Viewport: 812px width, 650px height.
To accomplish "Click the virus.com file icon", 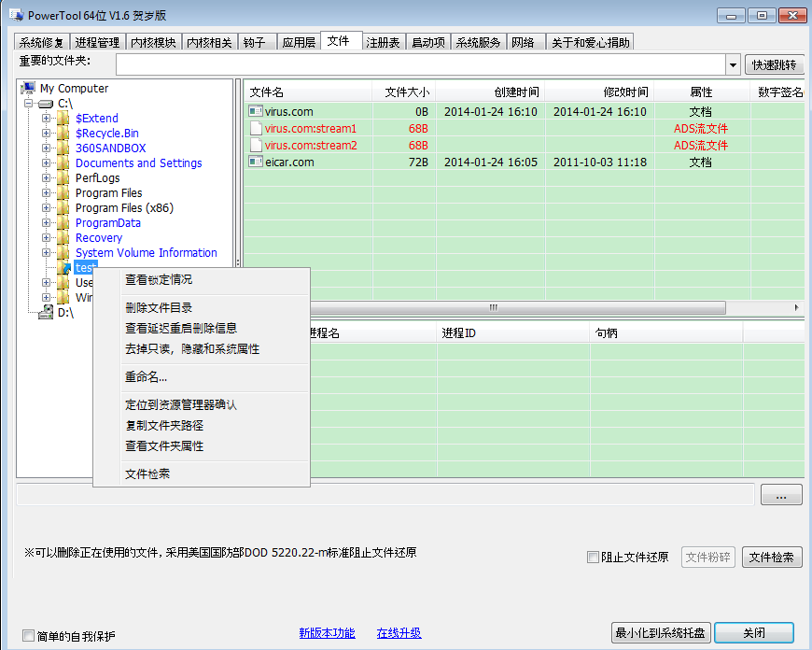I will [257, 112].
